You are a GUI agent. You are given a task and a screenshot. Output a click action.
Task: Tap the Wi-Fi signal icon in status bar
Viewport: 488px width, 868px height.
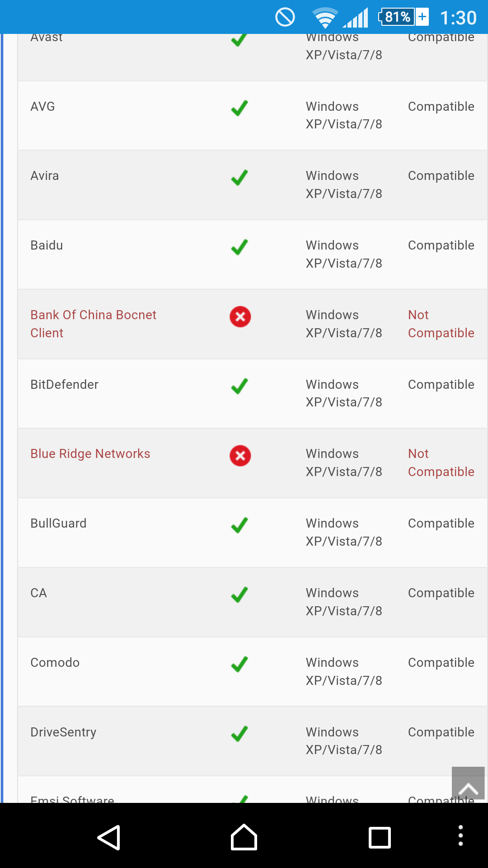[x=324, y=18]
